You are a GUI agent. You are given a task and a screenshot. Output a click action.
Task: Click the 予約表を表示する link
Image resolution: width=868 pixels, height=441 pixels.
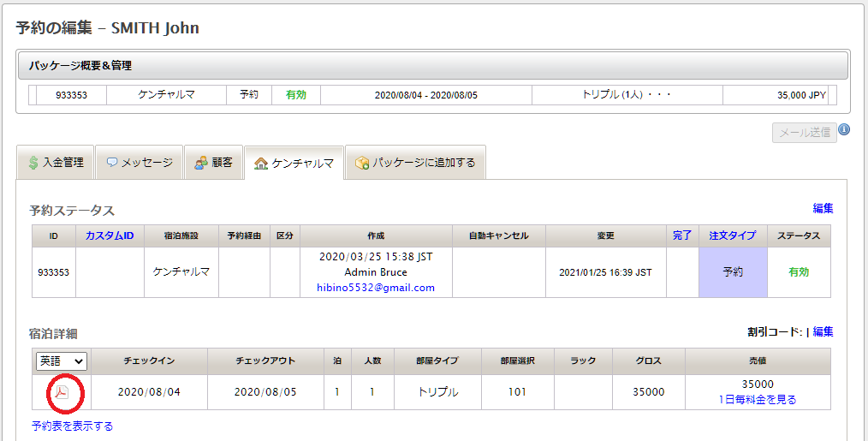point(72,426)
